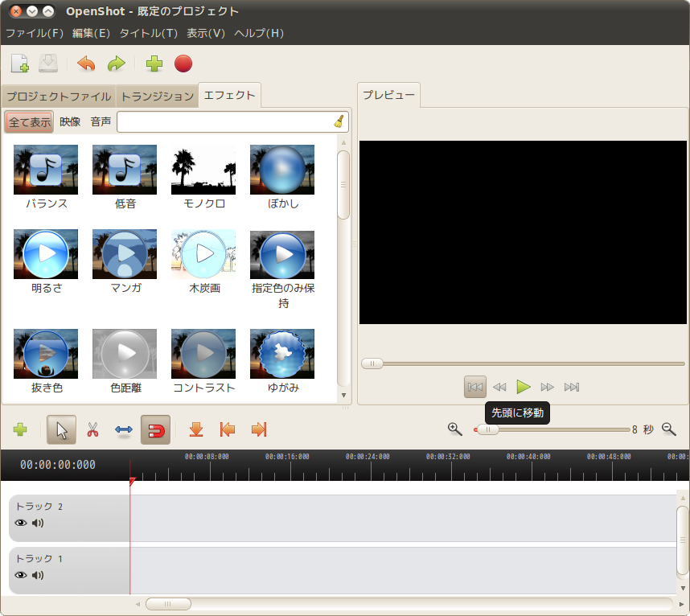Jump to the previous marker
Image resolution: width=690 pixels, height=616 pixels.
pos(228,430)
